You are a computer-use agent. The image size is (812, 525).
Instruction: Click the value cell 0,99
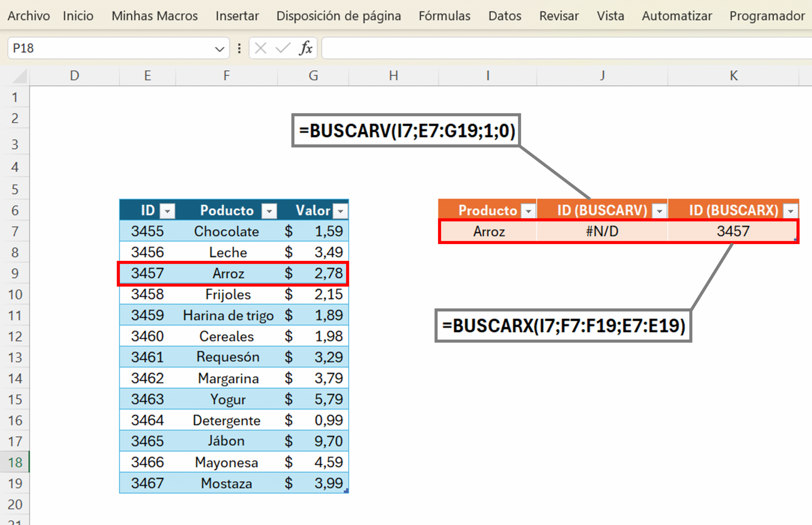point(313,420)
